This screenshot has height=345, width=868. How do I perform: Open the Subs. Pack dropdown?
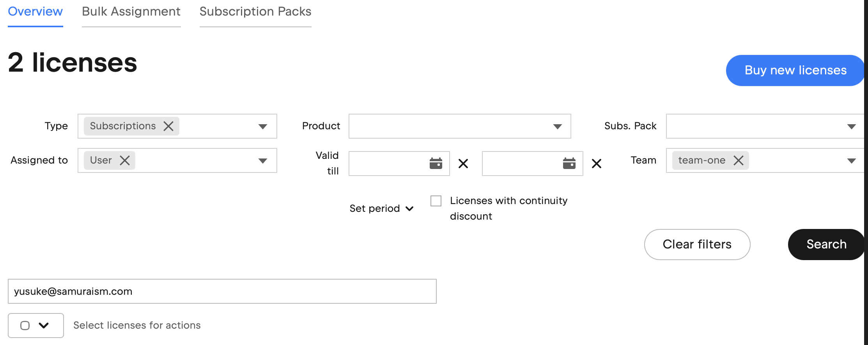pyautogui.click(x=764, y=126)
